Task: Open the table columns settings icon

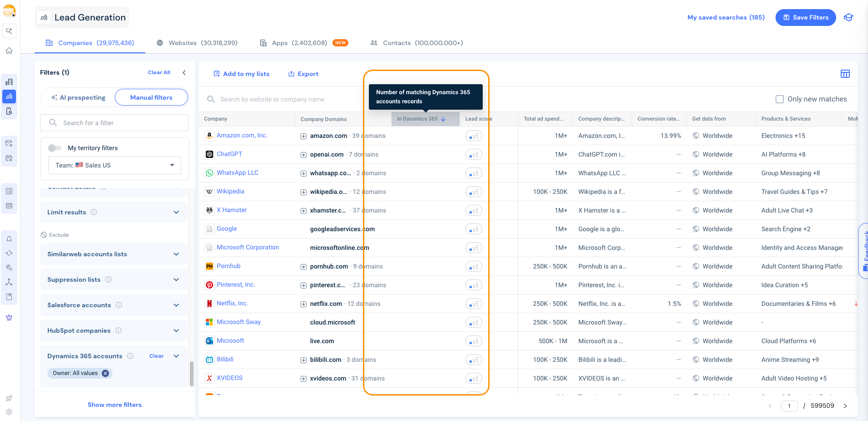Action: tap(845, 74)
